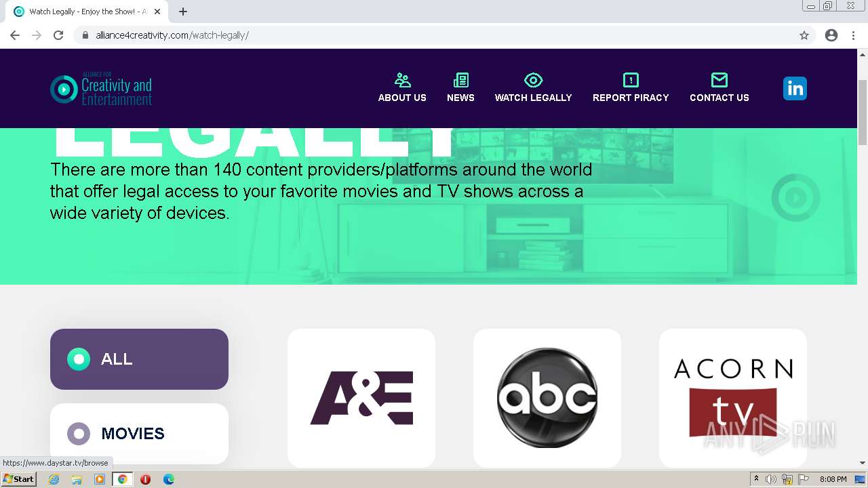Click the Alliance for Creativity and Entertainment logo

click(x=101, y=89)
